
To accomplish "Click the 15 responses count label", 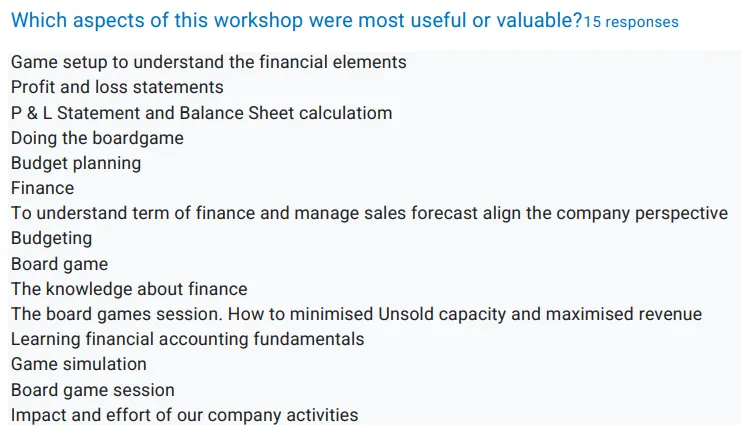I will coord(631,22).
